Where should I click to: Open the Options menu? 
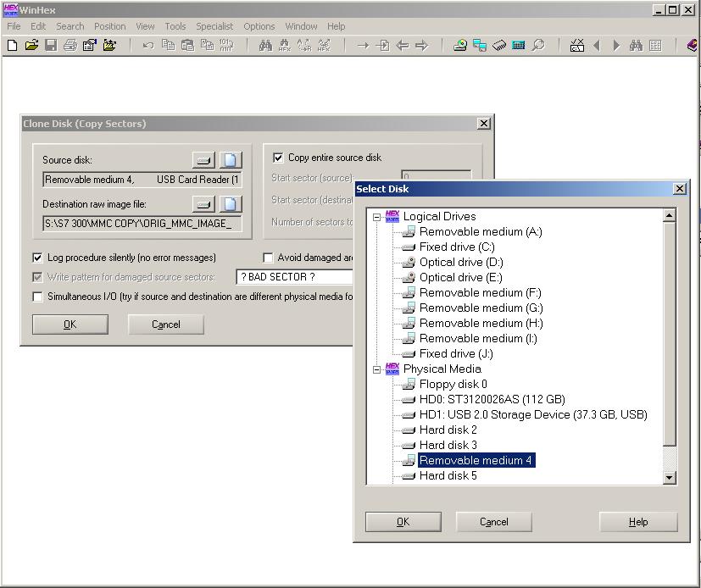[259, 26]
